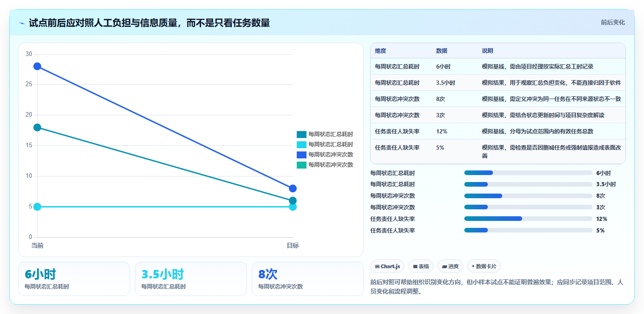Screen dimensions: 644x314
Task: Click the description starting 模拟结果，用于观察汇总负担变化
Action: pyautogui.click(x=551, y=83)
